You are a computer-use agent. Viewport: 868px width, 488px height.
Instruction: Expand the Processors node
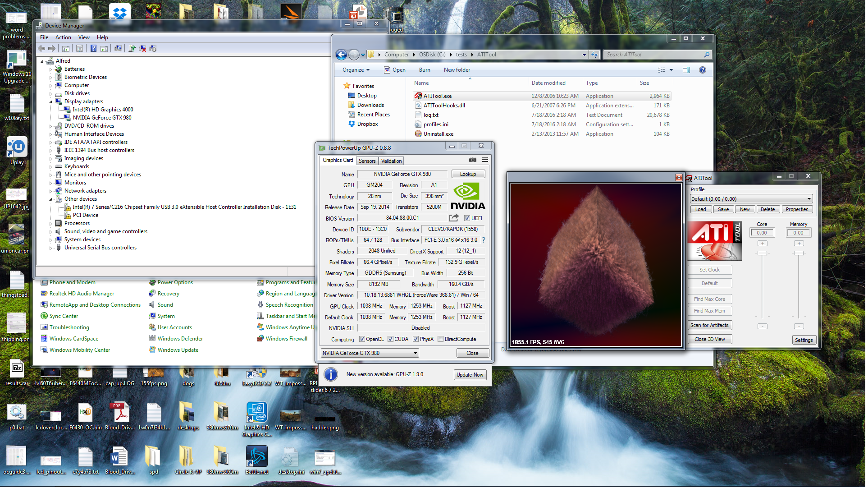click(50, 224)
